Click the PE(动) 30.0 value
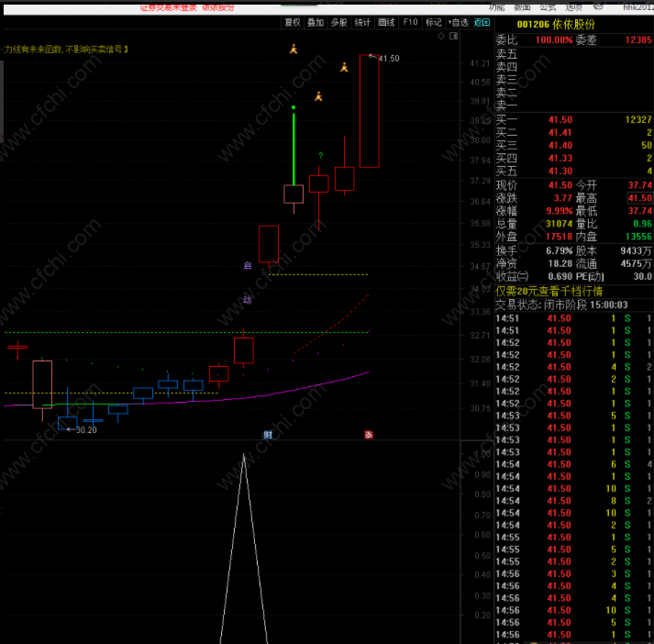 (x=643, y=276)
